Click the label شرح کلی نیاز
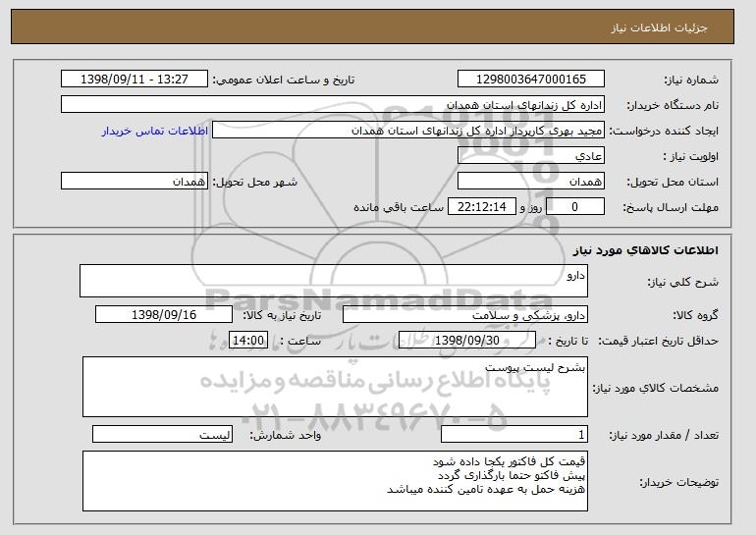 point(682,282)
